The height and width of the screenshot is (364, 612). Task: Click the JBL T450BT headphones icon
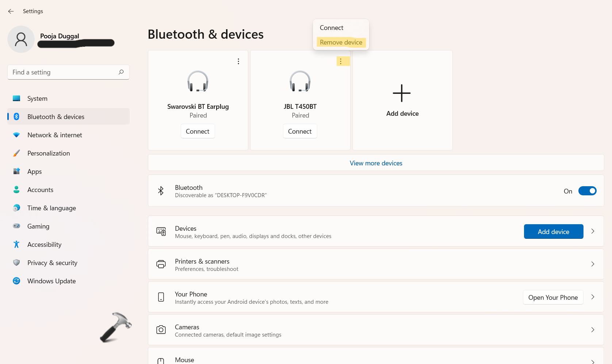[300, 81]
